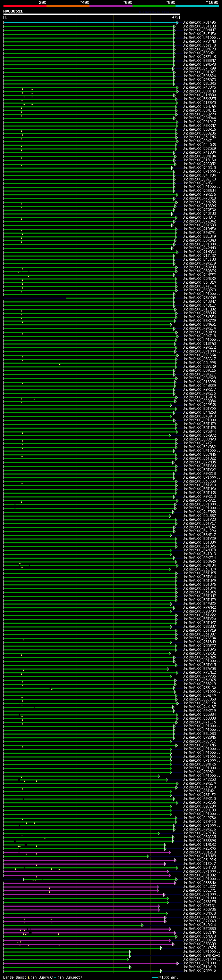Open hit UniRef100_A7Q4M8
The image size is (222, 980).
click(199, 41)
